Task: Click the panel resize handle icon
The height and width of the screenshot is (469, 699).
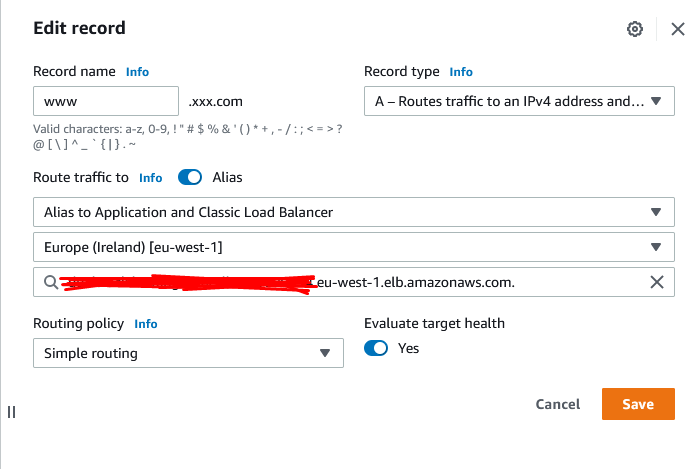Action: tap(12, 412)
